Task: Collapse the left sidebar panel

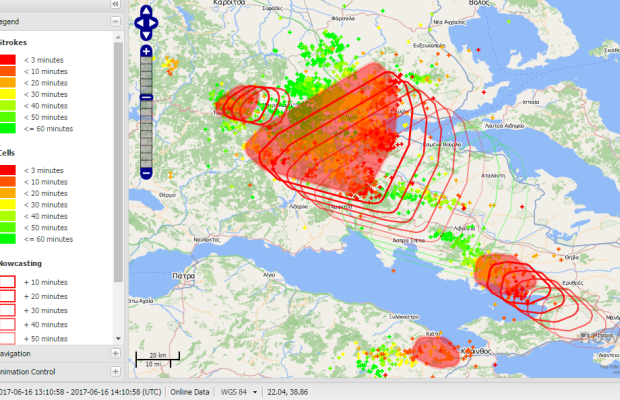Action: tap(115, 5)
